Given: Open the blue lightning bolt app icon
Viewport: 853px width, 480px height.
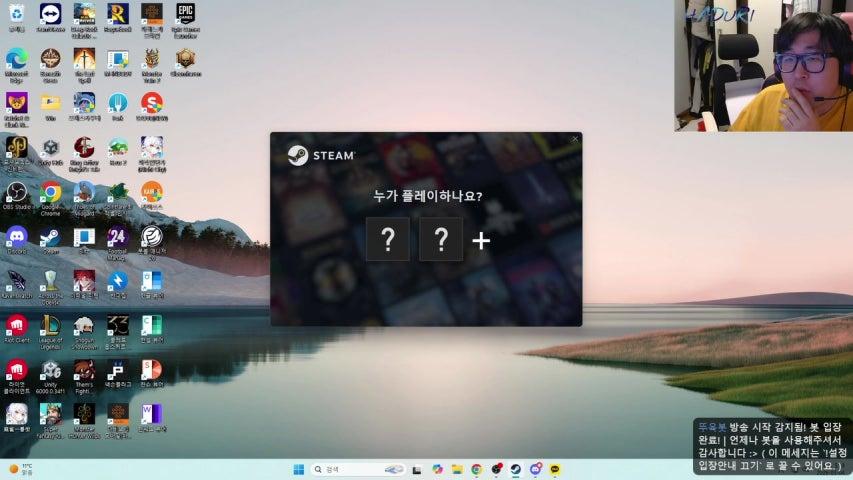Looking at the screenshot, I should [x=118, y=285].
